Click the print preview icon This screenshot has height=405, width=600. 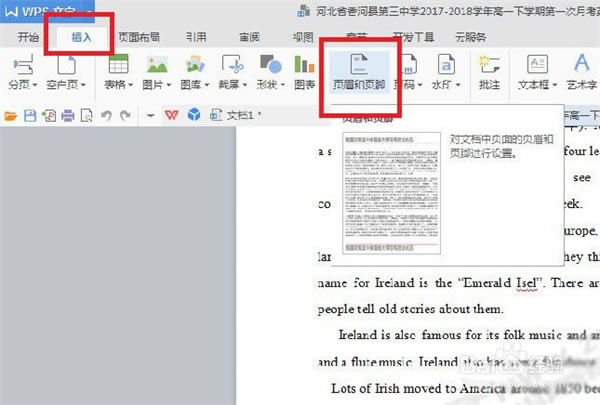[86, 115]
